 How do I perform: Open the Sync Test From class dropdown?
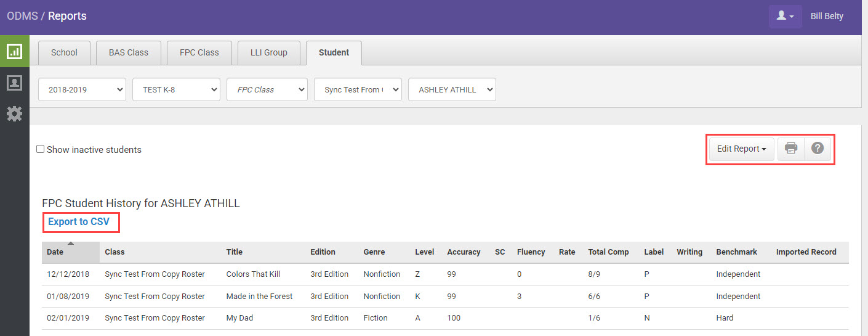click(x=358, y=89)
